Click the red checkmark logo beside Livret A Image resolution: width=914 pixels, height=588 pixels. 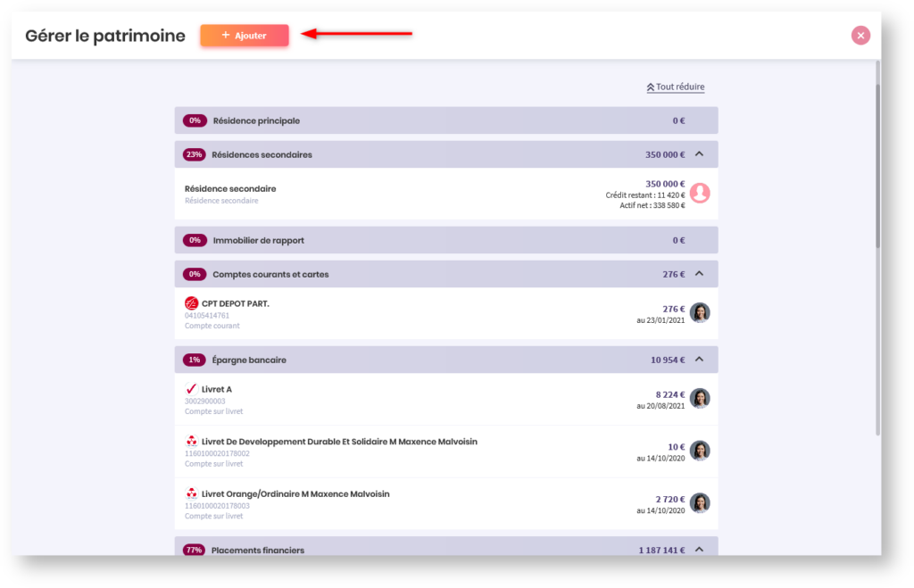coord(191,389)
